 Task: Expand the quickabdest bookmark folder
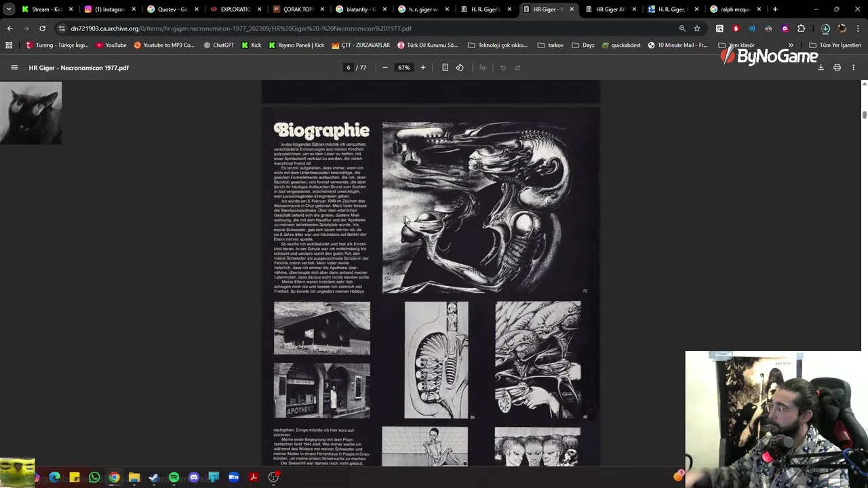pyautogui.click(x=620, y=45)
